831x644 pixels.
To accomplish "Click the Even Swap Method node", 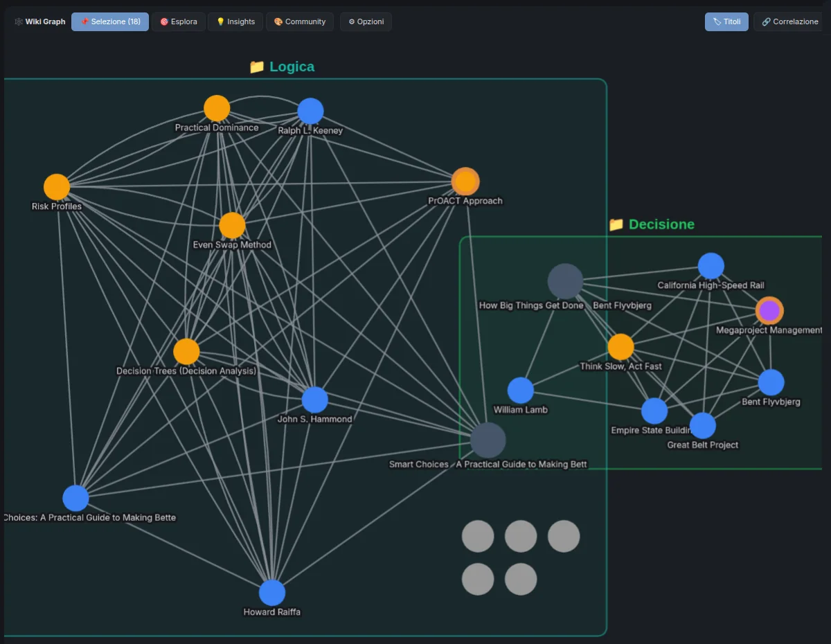I will pos(232,225).
